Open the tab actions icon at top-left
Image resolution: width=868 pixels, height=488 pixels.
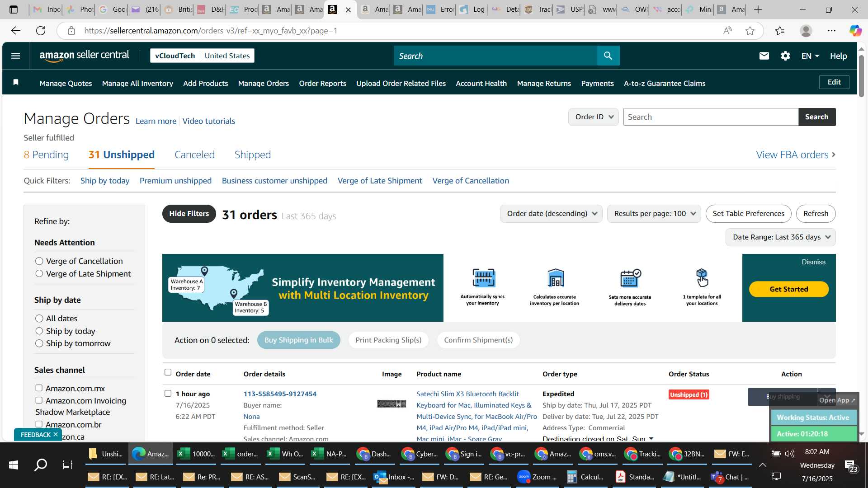14,9
